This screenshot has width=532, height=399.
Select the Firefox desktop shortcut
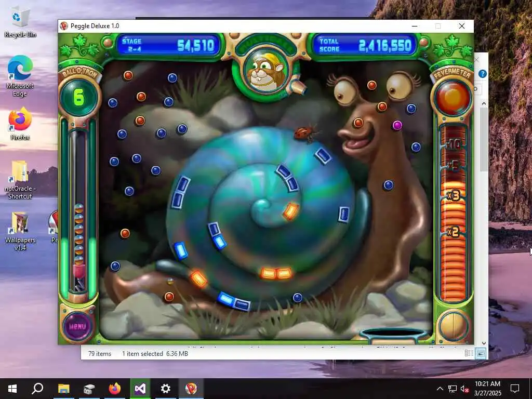click(20, 124)
